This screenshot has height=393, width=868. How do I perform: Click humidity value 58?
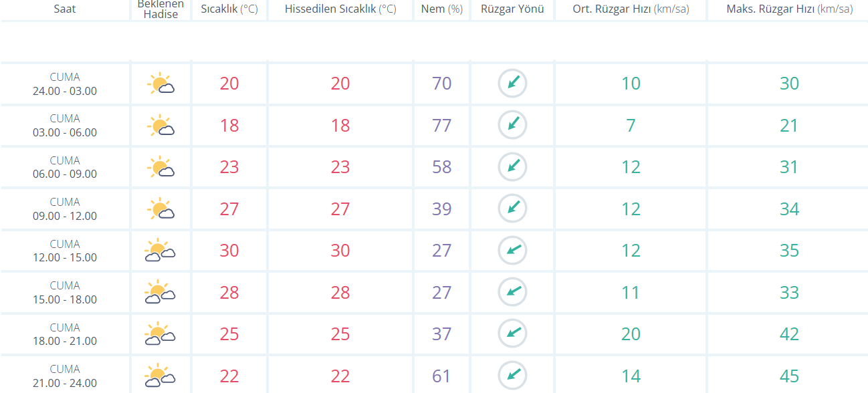442,167
